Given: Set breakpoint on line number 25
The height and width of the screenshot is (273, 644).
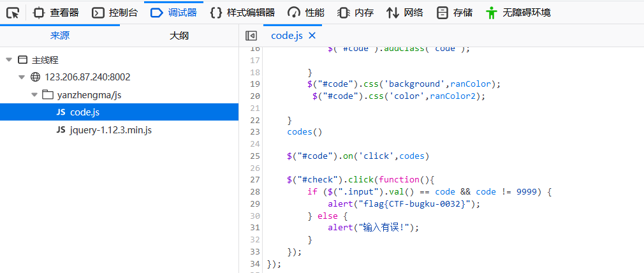Looking at the screenshot, I should tap(255, 156).
